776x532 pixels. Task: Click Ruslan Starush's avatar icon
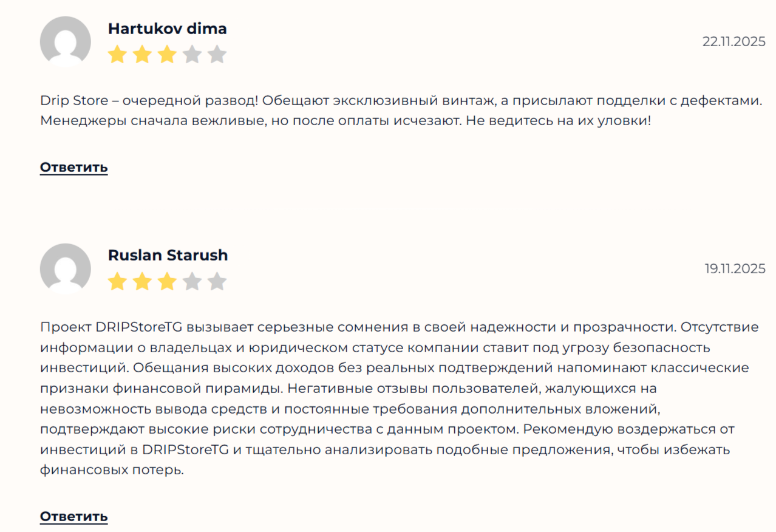[65, 268]
